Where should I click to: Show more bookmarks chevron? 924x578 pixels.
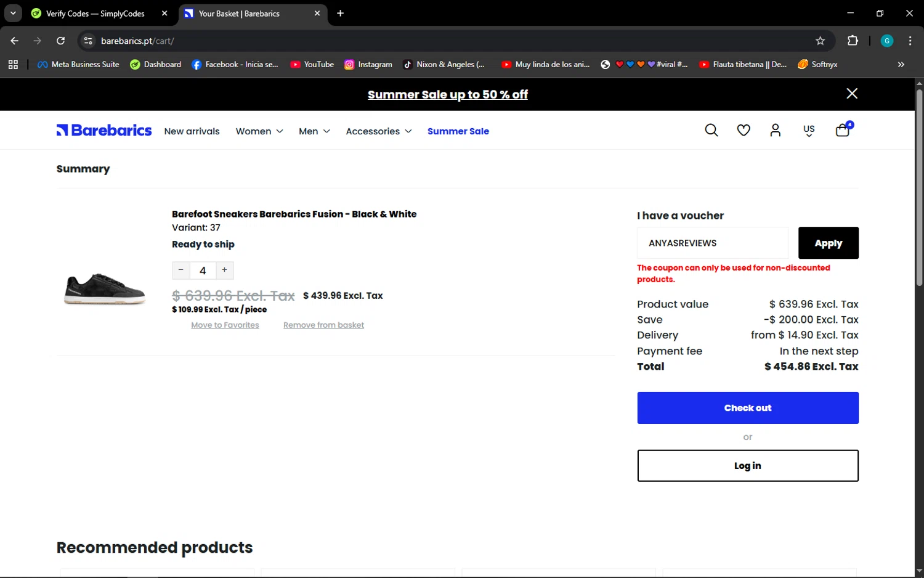point(901,64)
